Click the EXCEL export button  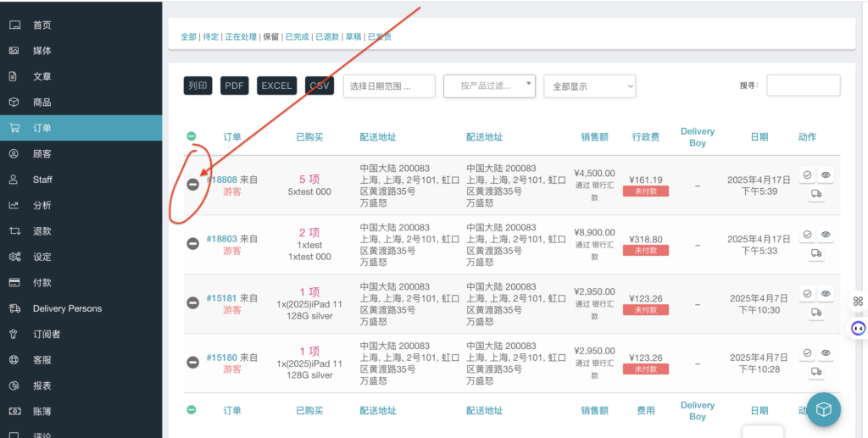tap(276, 86)
